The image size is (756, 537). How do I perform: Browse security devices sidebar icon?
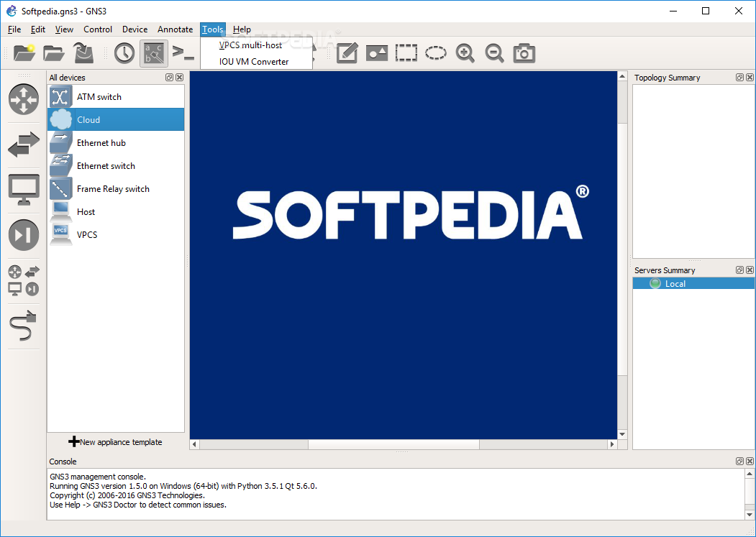coord(24,235)
